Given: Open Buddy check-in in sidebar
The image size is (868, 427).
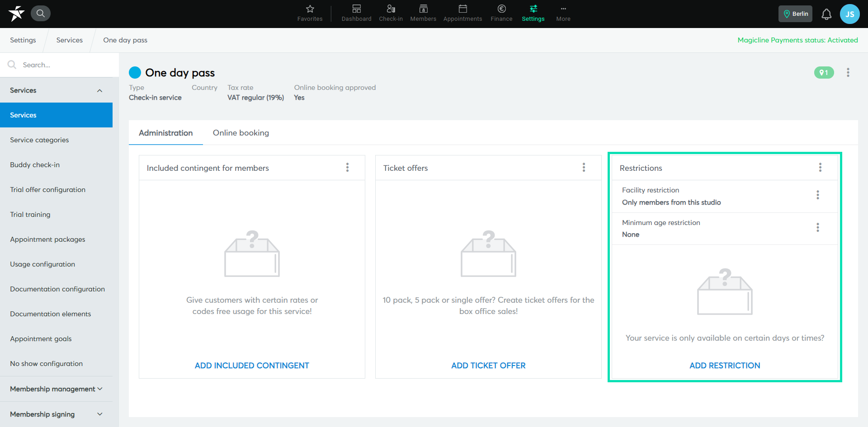Looking at the screenshot, I should [56, 165].
